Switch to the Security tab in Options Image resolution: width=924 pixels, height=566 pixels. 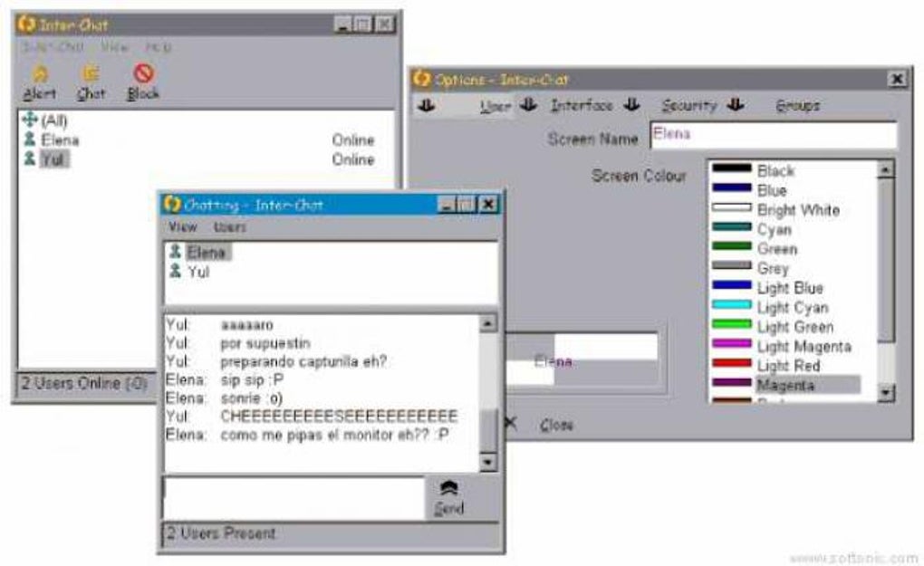click(688, 105)
